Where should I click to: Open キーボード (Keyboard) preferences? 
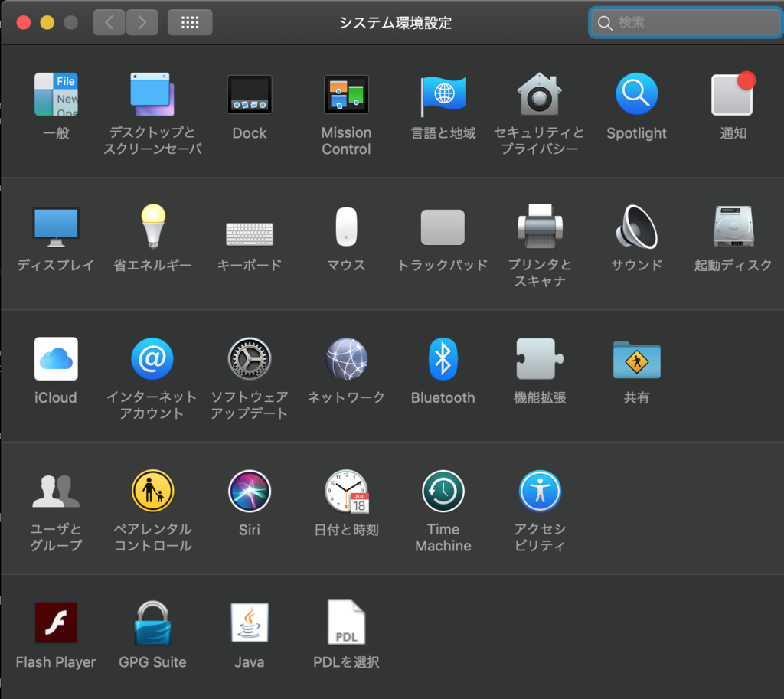[x=250, y=227]
